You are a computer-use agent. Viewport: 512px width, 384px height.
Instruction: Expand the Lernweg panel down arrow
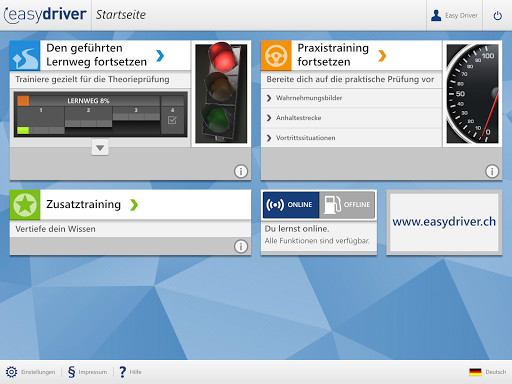click(100, 148)
